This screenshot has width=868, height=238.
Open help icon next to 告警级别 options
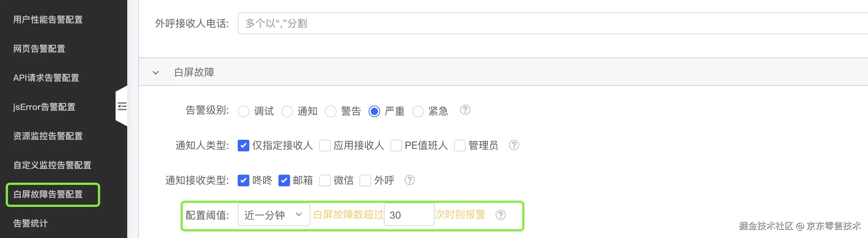tap(465, 110)
